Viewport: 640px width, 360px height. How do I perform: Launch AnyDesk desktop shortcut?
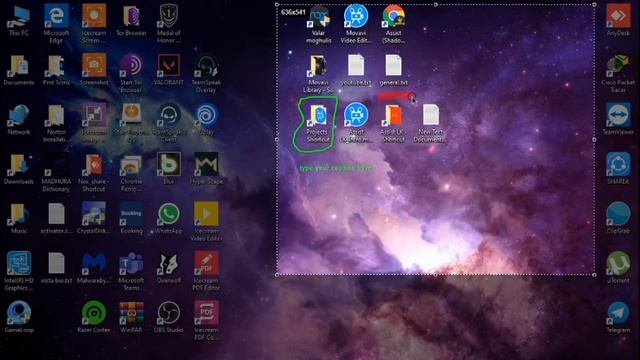[618, 21]
